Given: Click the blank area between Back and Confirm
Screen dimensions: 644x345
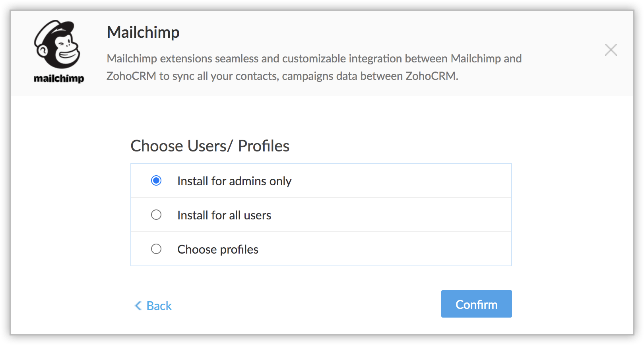Looking at the screenshot, I should click(306, 305).
